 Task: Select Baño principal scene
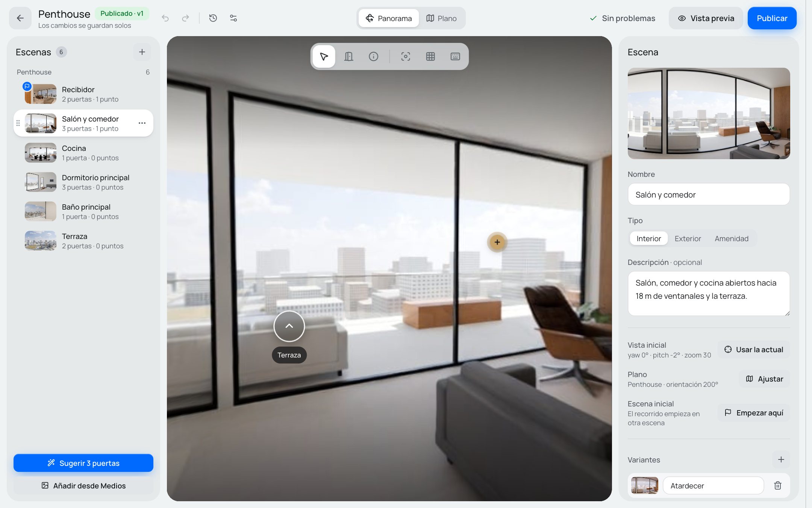[83, 211]
